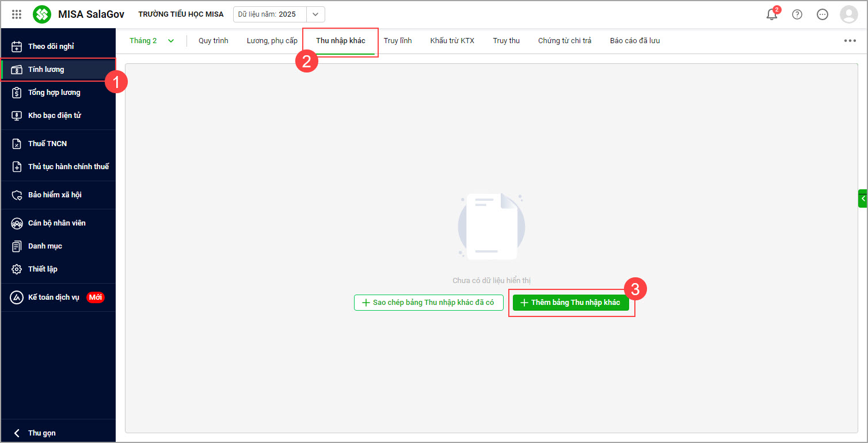This screenshot has width=868, height=443.
Task: Open the help question mark icon
Action: (x=797, y=14)
